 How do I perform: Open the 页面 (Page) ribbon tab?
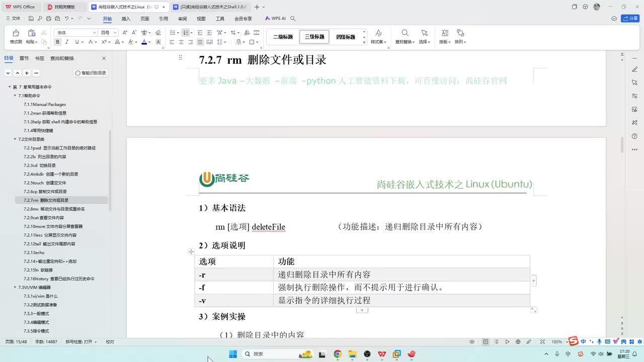pyautogui.click(x=145, y=19)
